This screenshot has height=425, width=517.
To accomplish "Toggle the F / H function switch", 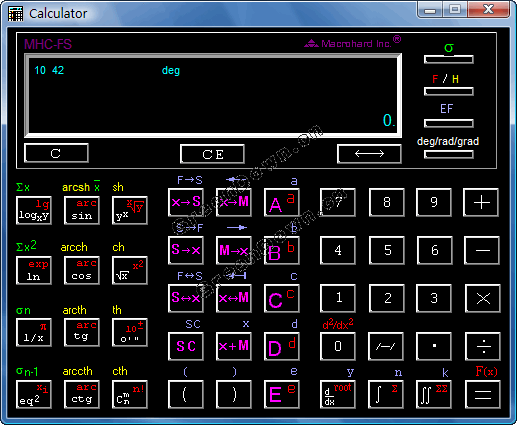I will (x=449, y=91).
